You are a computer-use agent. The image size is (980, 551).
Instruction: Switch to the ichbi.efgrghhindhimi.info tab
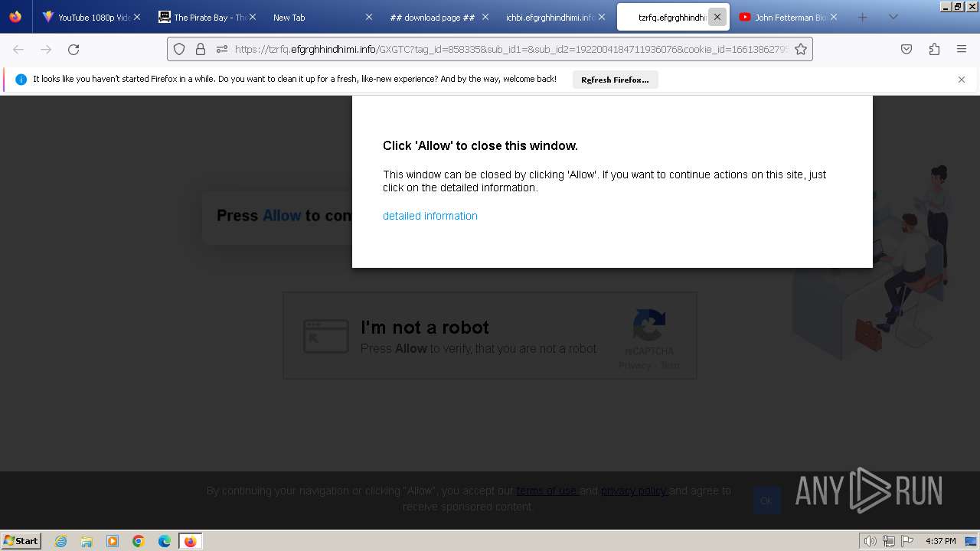pos(554,17)
